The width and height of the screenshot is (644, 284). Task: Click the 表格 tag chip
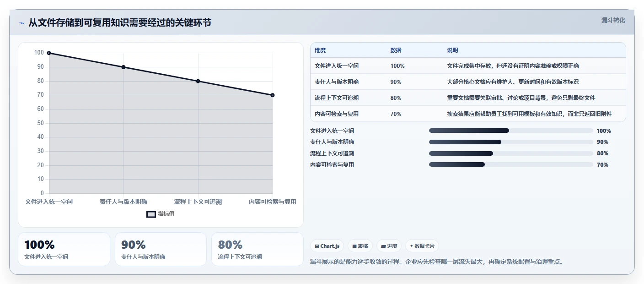pyautogui.click(x=360, y=246)
